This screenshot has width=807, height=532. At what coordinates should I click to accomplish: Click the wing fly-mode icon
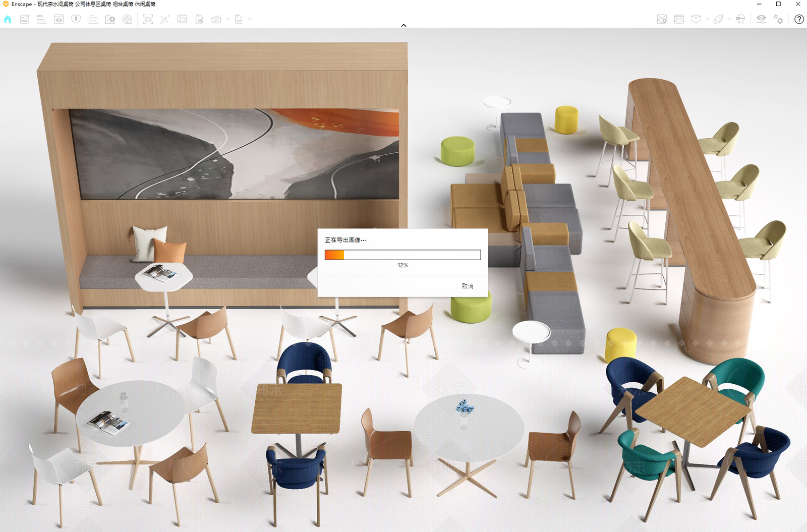[x=718, y=19]
